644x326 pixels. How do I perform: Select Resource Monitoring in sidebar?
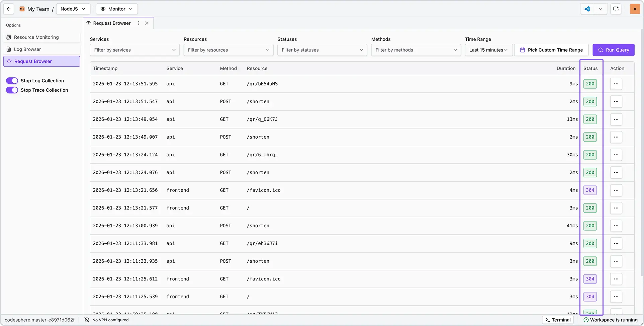pos(36,37)
